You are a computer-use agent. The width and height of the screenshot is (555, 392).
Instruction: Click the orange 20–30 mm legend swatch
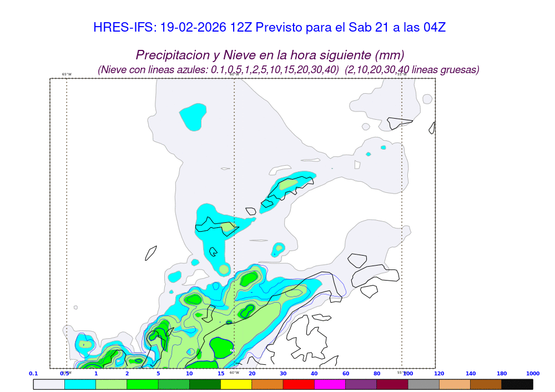(x=268, y=384)
